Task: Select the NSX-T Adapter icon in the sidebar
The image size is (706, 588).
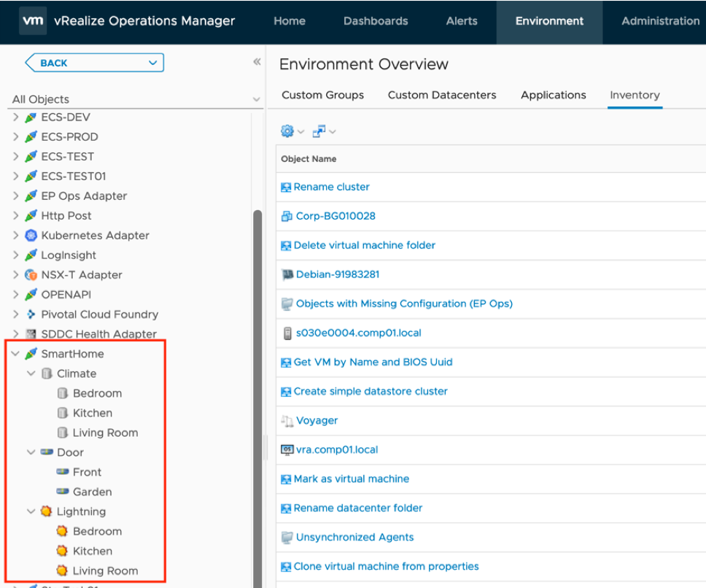Action: [x=31, y=274]
